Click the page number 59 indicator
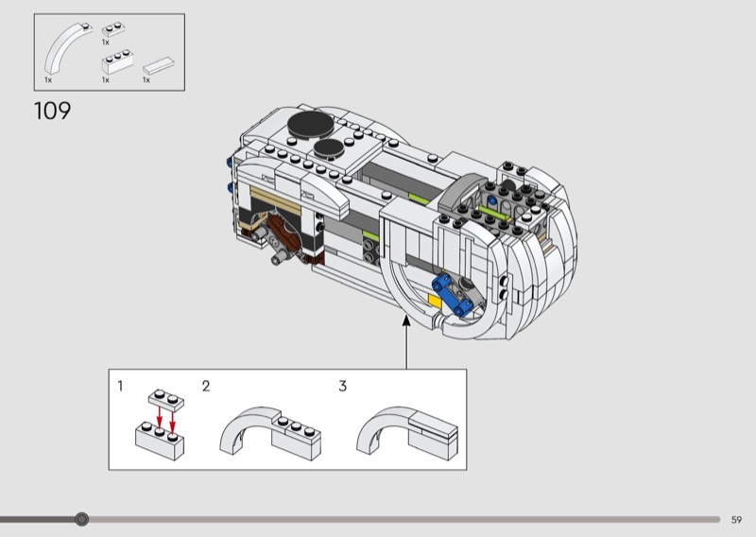The height and width of the screenshot is (537, 756). pos(736,519)
